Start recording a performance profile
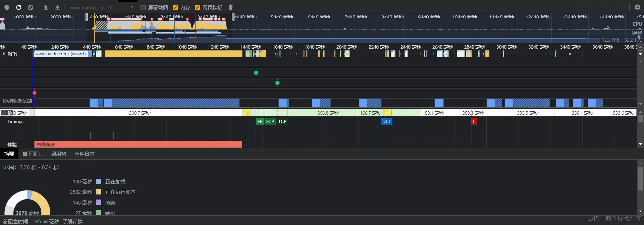644x225 pixels. point(7,7)
